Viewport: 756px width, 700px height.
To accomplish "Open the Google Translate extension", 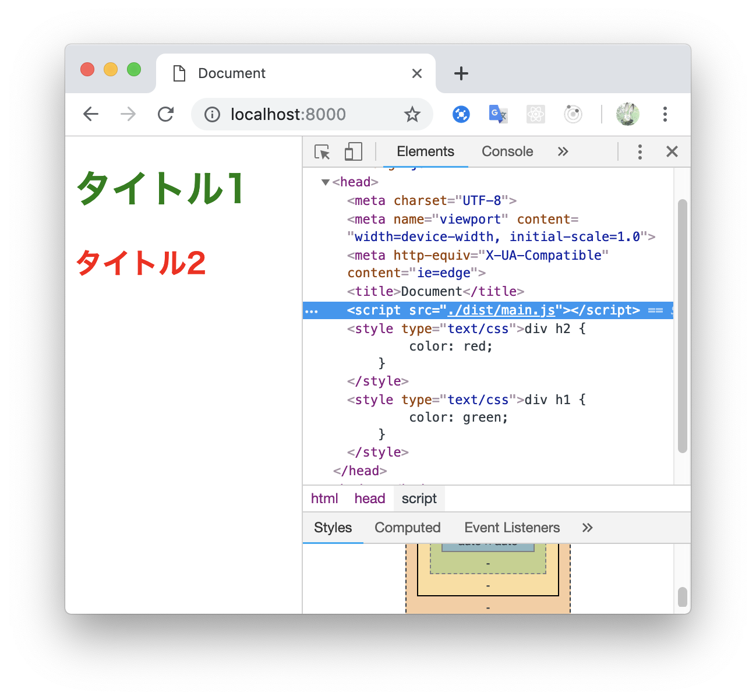I will pyautogui.click(x=498, y=114).
